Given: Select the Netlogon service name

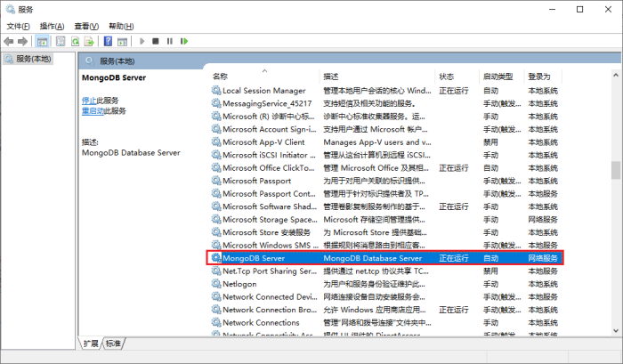Looking at the screenshot, I should click(x=239, y=284).
